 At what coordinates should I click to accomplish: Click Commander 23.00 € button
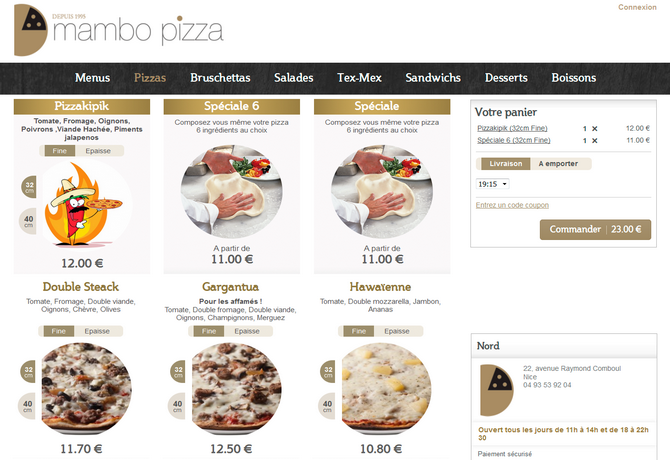pyautogui.click(x=595, y=230)
